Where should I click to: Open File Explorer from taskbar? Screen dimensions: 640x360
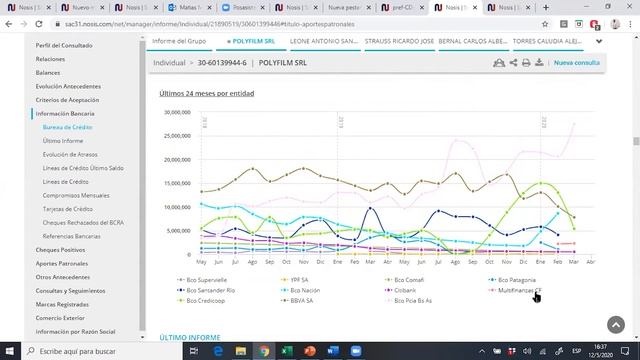(240, 351)
